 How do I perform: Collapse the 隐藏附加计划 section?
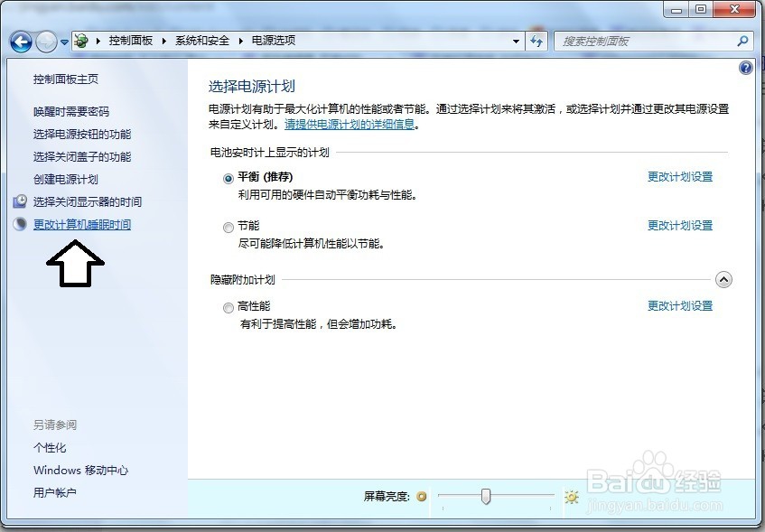pyautogui.click(x=723, y=280)
